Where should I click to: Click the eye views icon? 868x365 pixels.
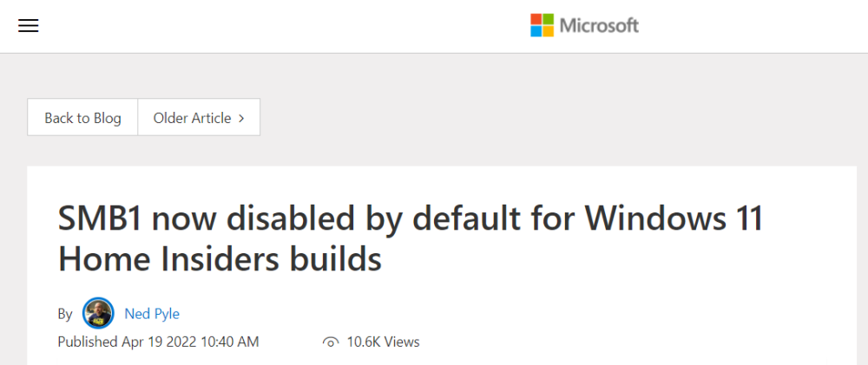330,342
